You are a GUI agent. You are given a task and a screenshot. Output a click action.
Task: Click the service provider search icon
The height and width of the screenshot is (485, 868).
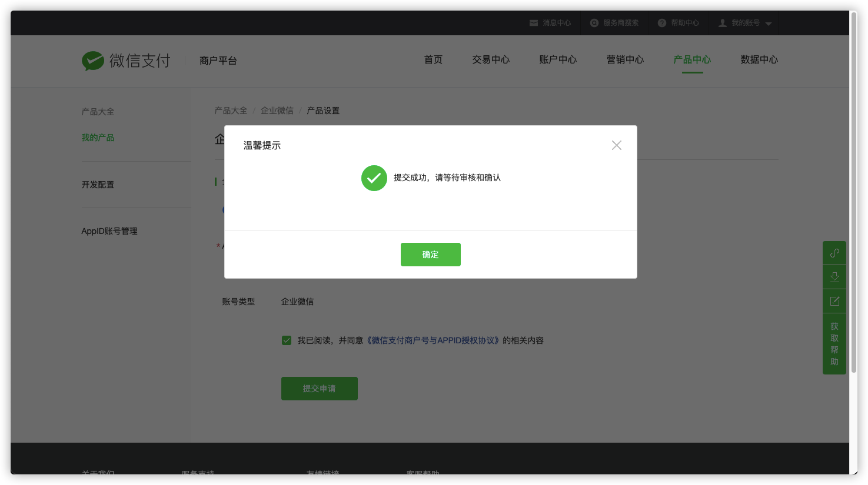pos(594,23)
